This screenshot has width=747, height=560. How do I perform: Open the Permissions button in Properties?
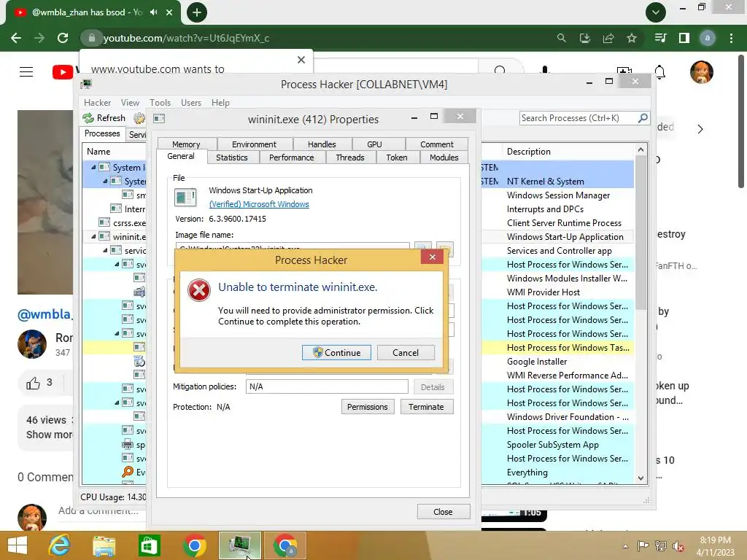pos(368,407)
